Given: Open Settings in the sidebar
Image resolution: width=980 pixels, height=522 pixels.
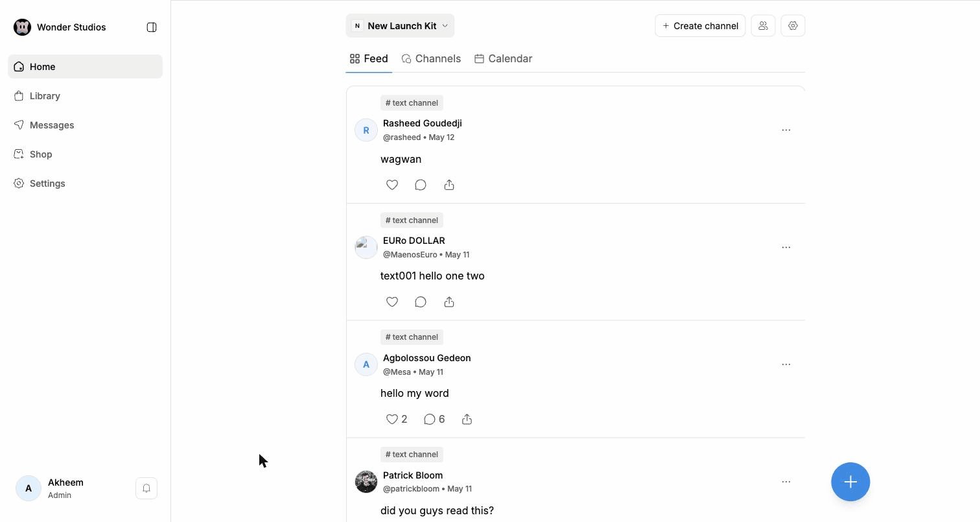Looking at the screenshot, I should 85,184.
